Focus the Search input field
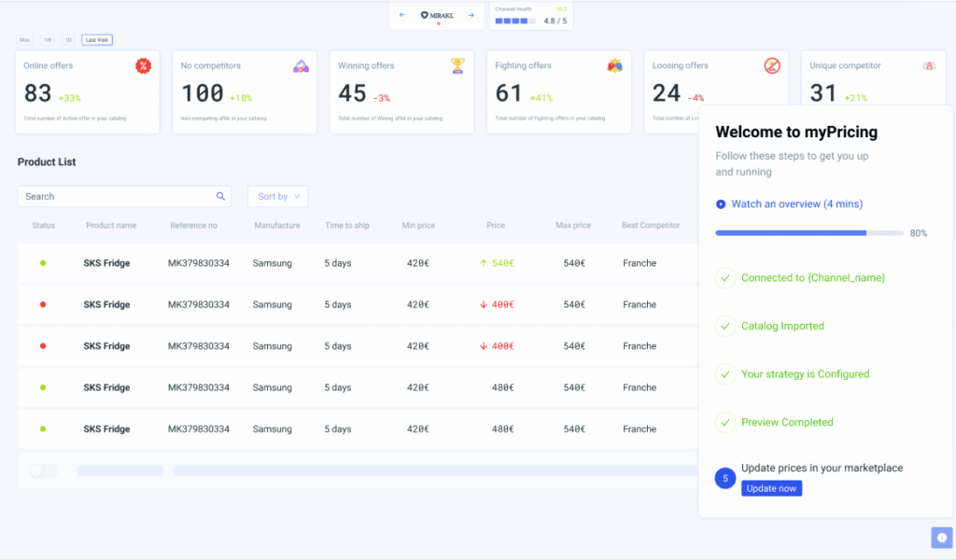 [x=124, y=196]
